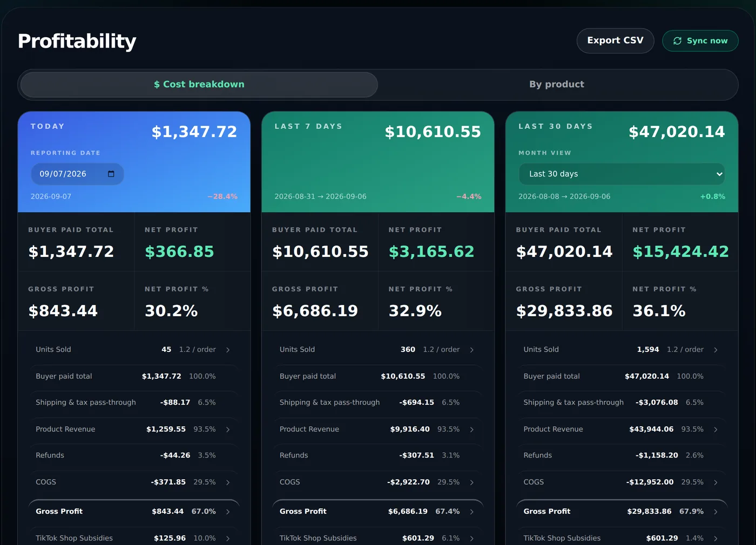Expand the COGS row in the Last 30 Days card
The height and width of the screenshot is (545, 756).
pos(622,482)
